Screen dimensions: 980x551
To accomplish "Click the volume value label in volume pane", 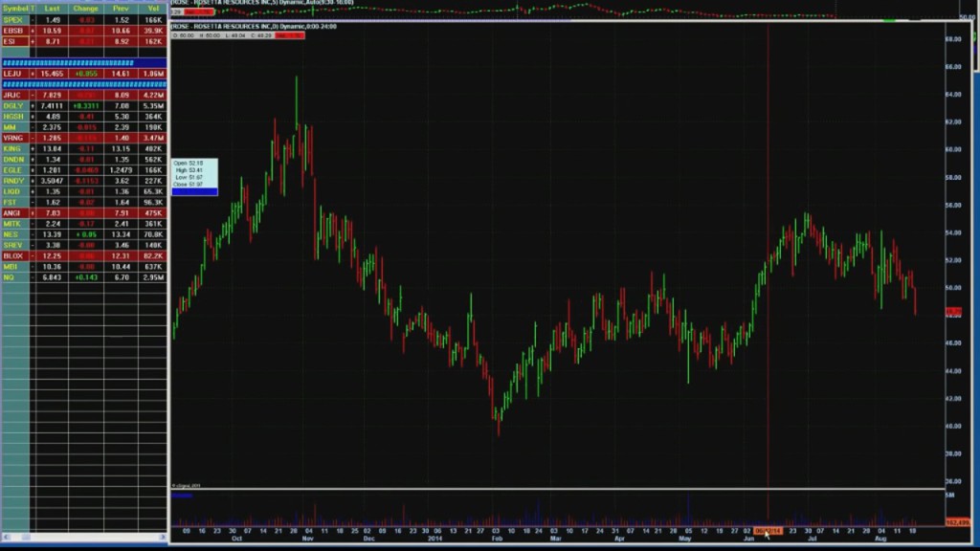I will 957,522.
